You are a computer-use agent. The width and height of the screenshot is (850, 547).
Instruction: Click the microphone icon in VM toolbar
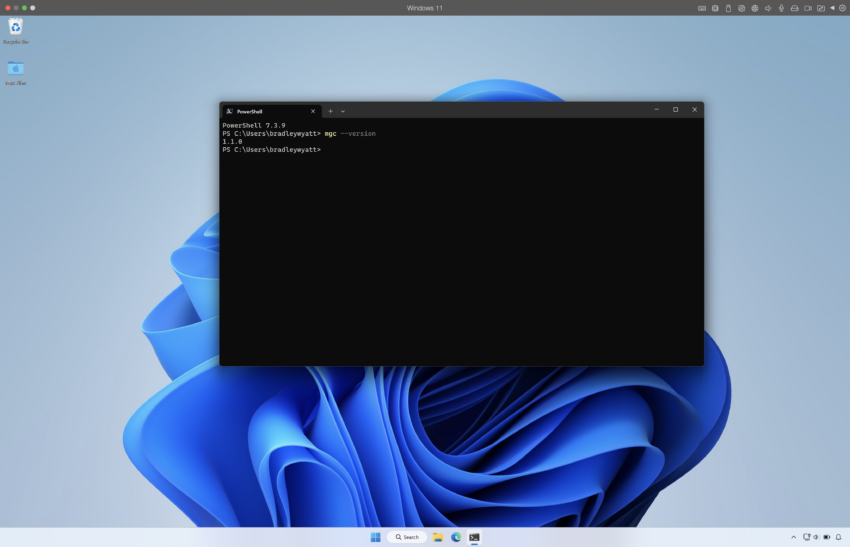781,8
